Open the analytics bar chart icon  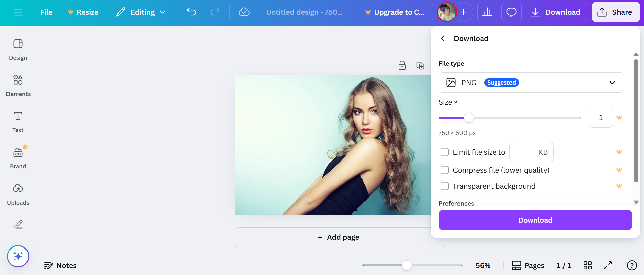pos(487,12)
